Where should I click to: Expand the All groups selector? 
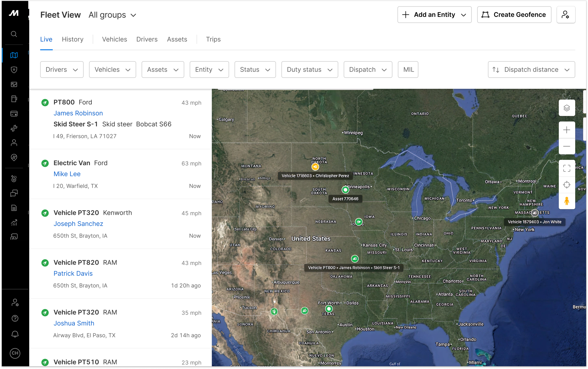coord(112,15)
